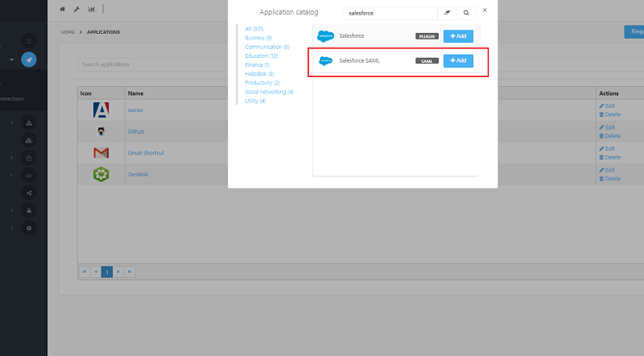644x356 pixels.
Task: Go to last page in pagination
Action: 130,271
